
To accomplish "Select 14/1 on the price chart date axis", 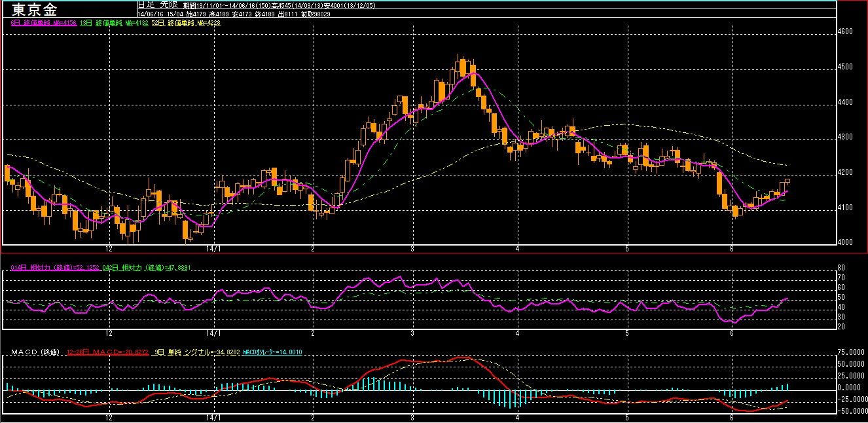I will (x=214, y=249).
